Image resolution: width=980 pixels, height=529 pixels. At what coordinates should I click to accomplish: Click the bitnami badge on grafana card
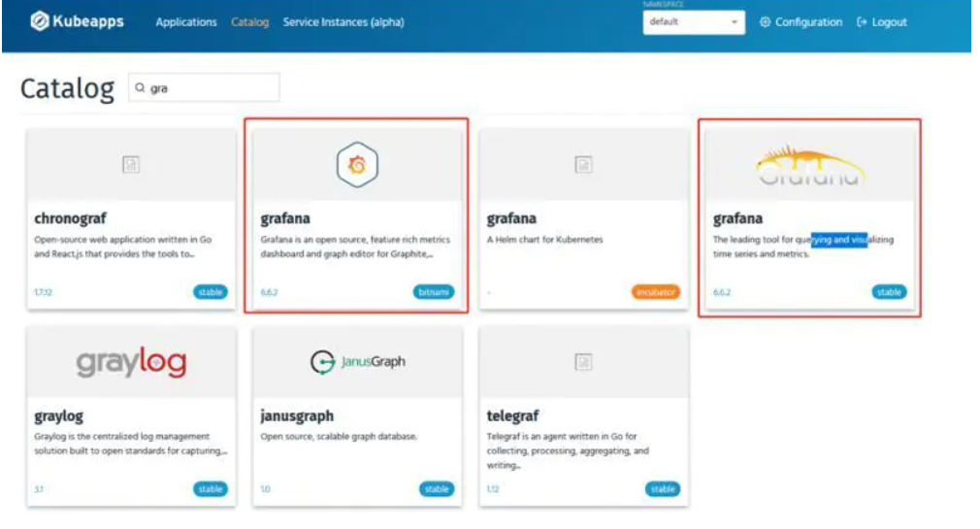click(434, 292)
